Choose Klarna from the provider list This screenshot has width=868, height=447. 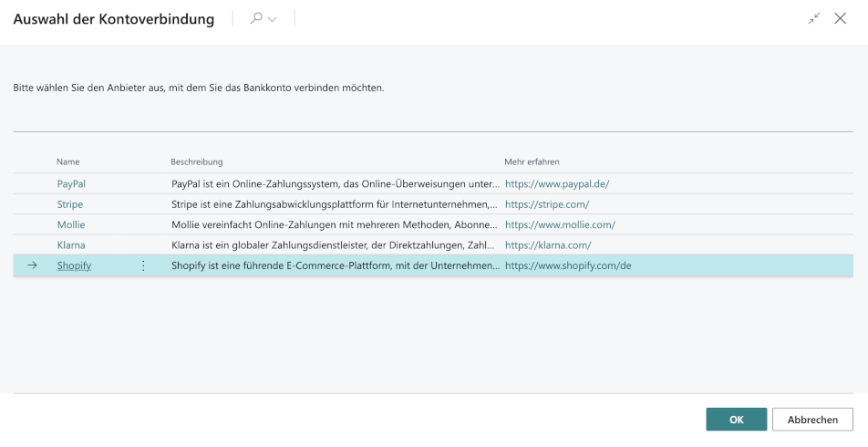click(x=71, y=244)
